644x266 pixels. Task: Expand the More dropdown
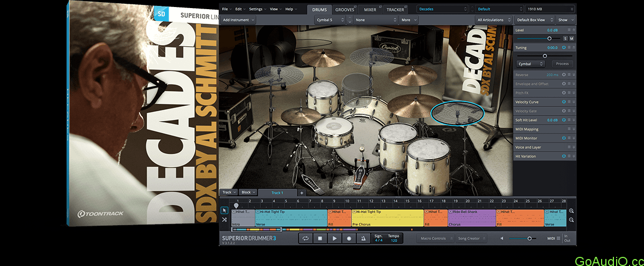tap(409, 20)
